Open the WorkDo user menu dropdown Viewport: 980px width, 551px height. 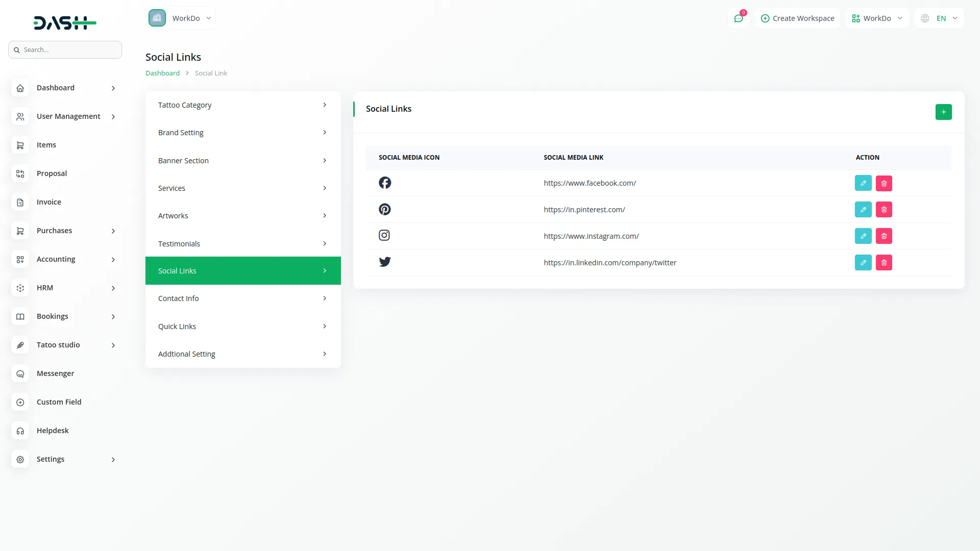tap(877, 18)
